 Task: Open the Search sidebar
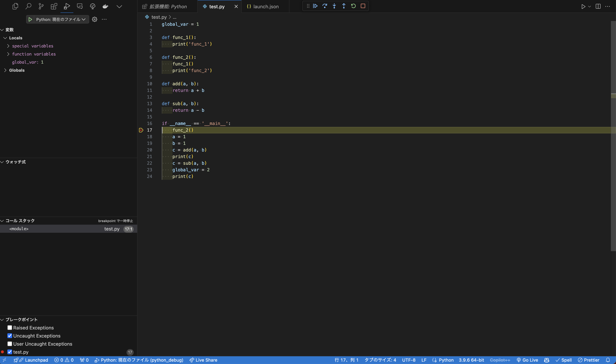click(x=28, y=6)
